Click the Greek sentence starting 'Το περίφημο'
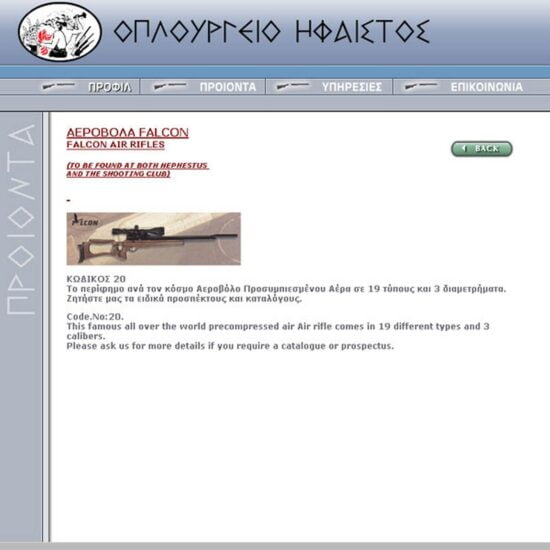 (286, 289)
